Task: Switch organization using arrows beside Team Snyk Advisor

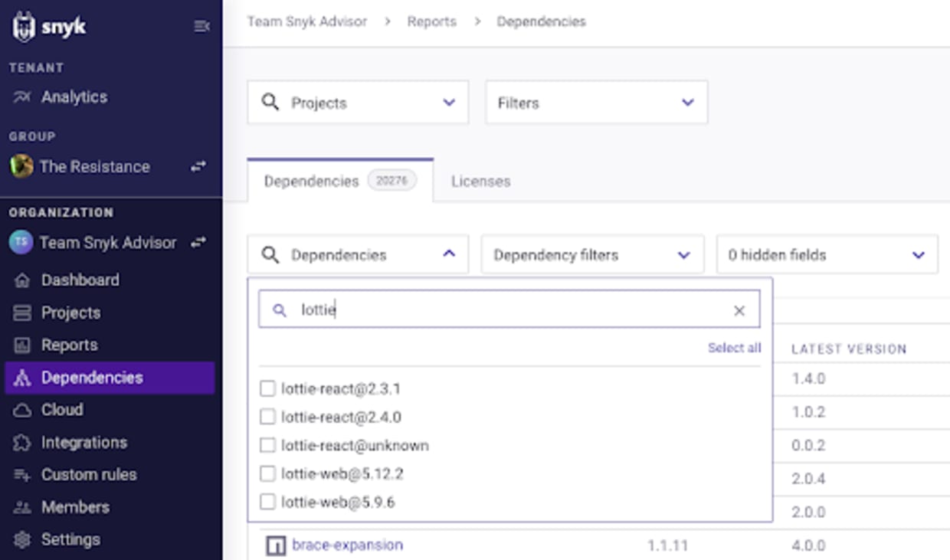Action: pyautogui.click(x=198, y=243)
